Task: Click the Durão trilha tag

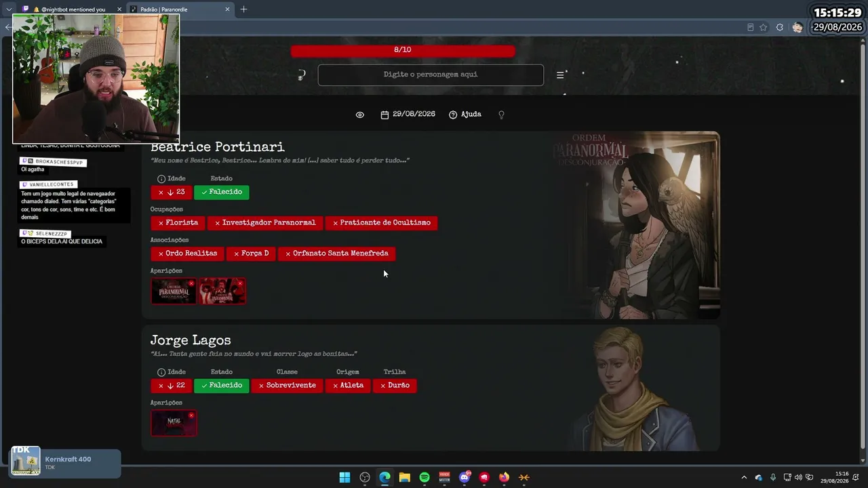Action: tap(395, 386)
